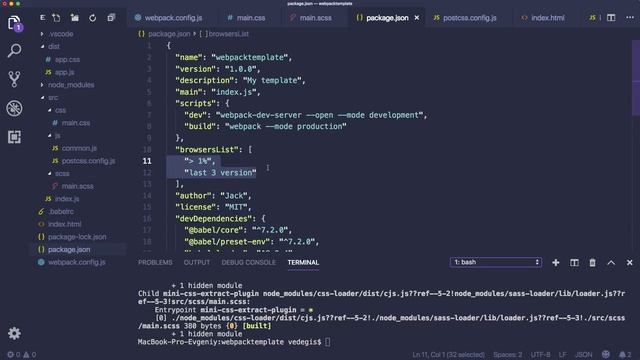The width and height of the screenshot is (640, 360).
Task: Open the editor More Actions ellipsis menu
Action: [x=630, y=18]
